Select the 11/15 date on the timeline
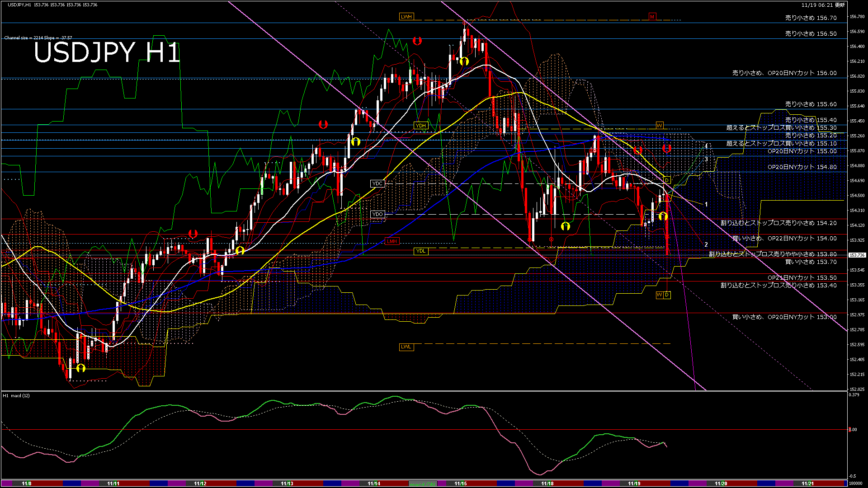 click(x=461, y=483)
